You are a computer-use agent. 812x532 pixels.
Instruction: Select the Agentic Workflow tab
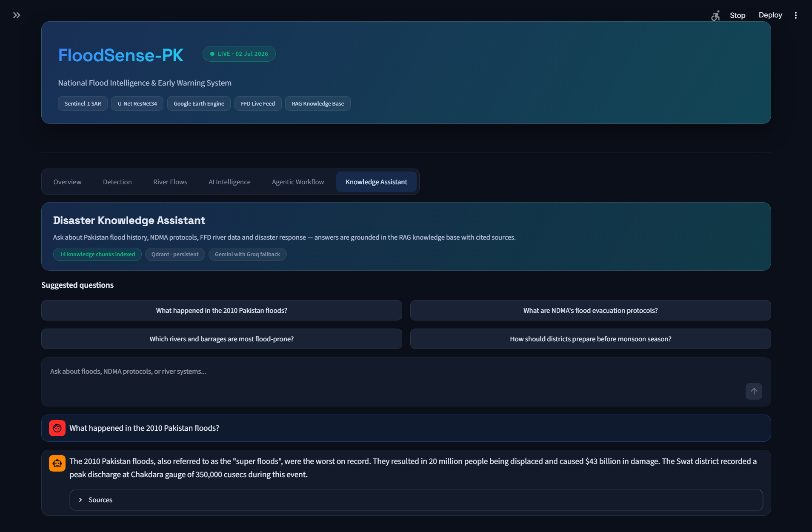point(298,182)
